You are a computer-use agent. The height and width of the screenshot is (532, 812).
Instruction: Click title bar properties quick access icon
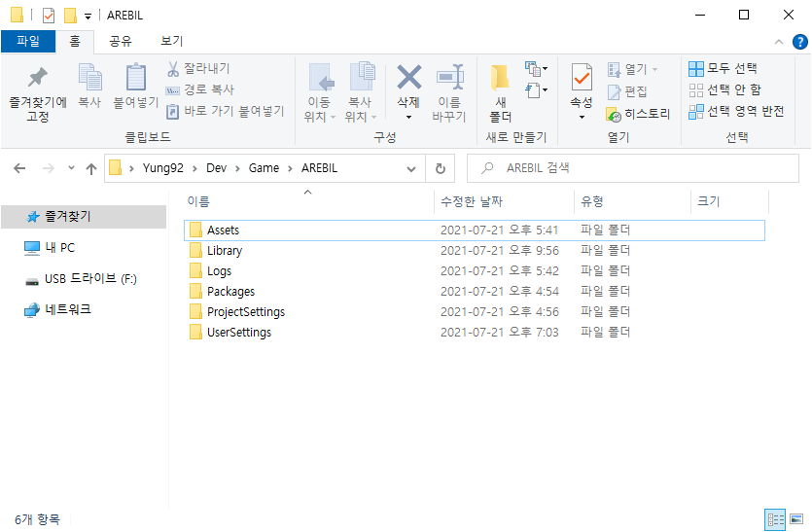click(x=49, y=16)
